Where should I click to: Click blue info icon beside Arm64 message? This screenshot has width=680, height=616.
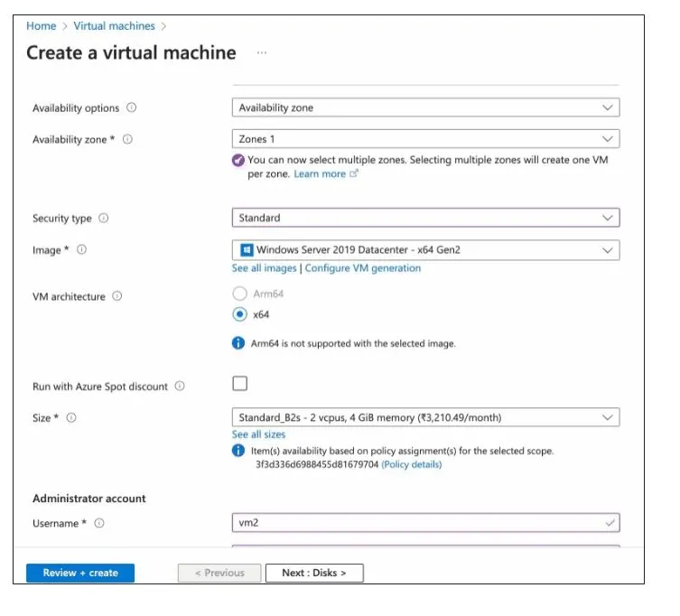point(238,343)
